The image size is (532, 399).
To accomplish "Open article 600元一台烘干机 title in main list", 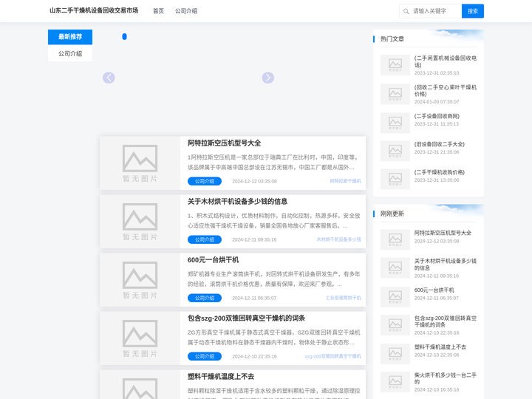I will click(213, 260).
